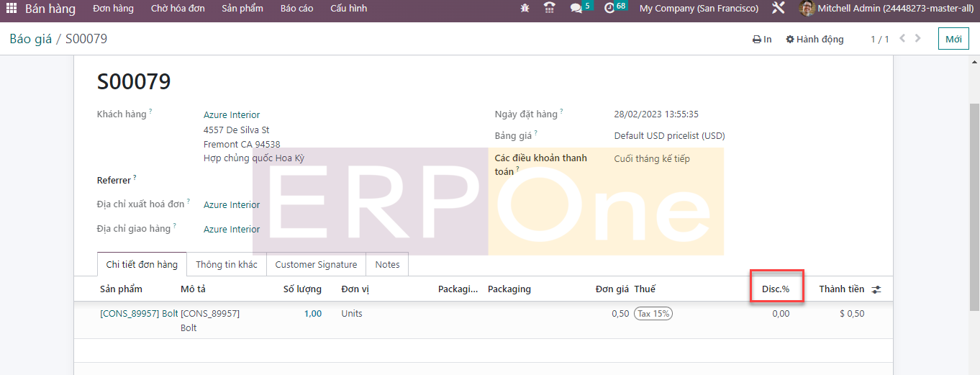Open the apps grid home menu
Screen dimensions: 980x375
12,9
